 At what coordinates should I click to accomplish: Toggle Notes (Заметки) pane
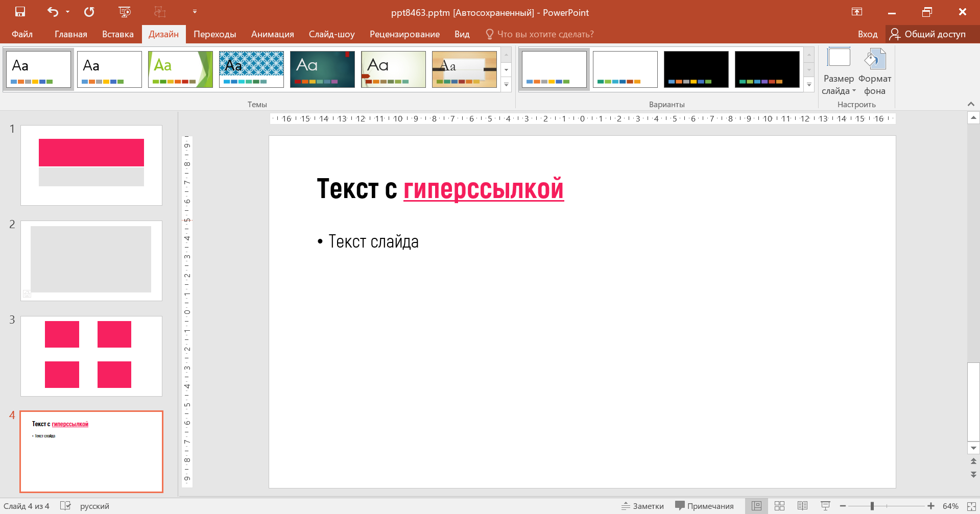point(642,506)
